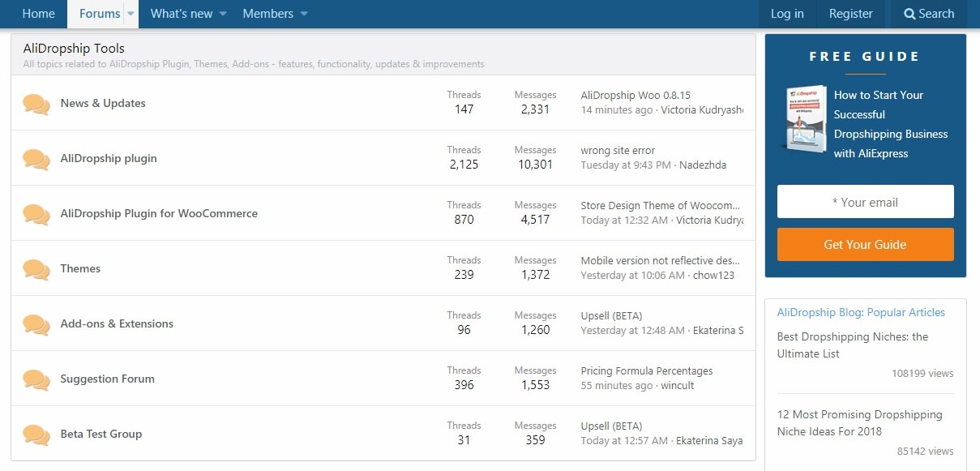The height and width of the screenshot is (471, 980).
Task: Open AliDropship Blog: Popular Articles link
Action: tap(861, 313)
